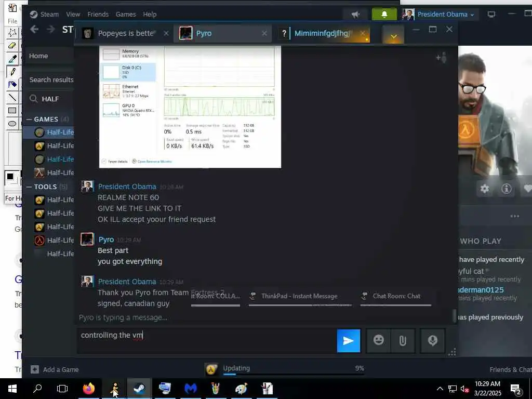
Task: Open ThinkPad - Instant Message tab
Action: tap(300, 297)
